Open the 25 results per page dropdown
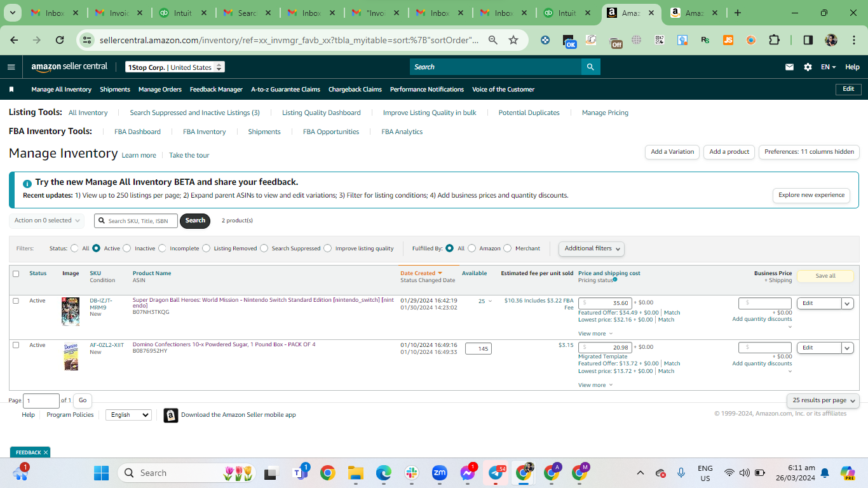The width and height of the screenshot is (868, 488). [x=823, y=400]
